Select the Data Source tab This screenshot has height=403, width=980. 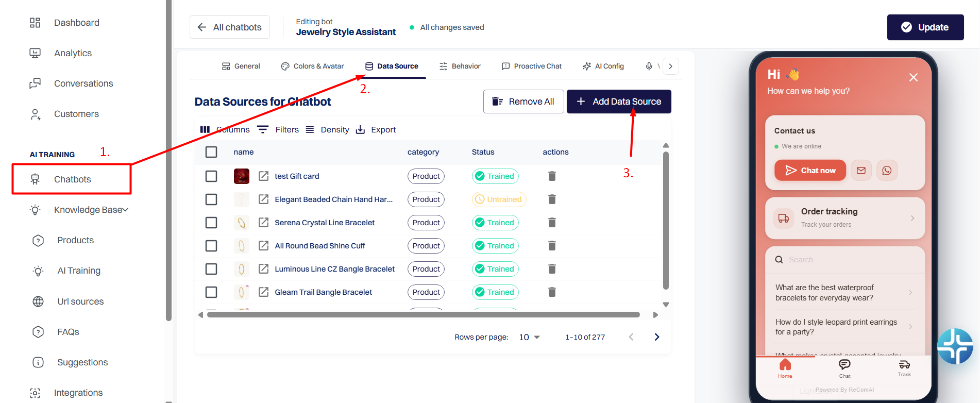[392, 66]
